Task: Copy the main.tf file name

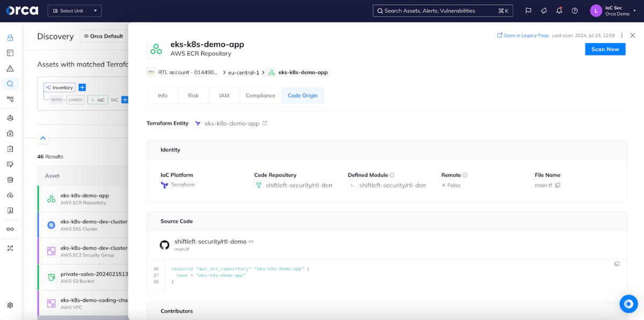Action: (558, 185)
